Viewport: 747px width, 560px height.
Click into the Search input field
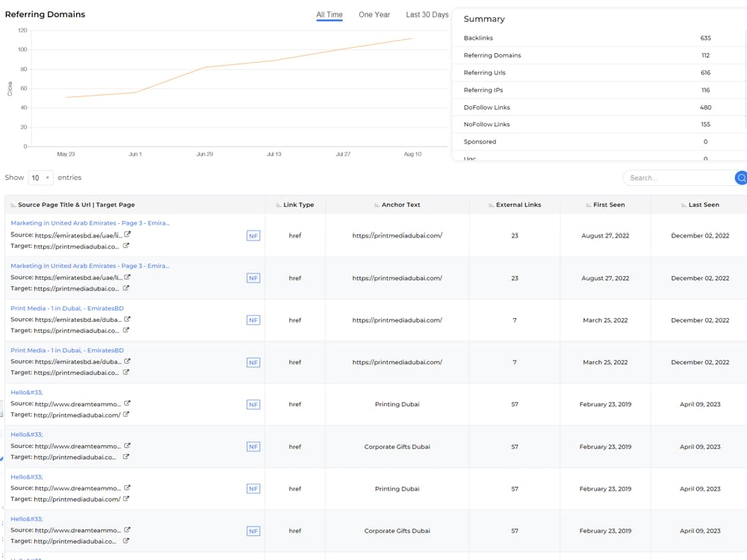click(679, 178)
